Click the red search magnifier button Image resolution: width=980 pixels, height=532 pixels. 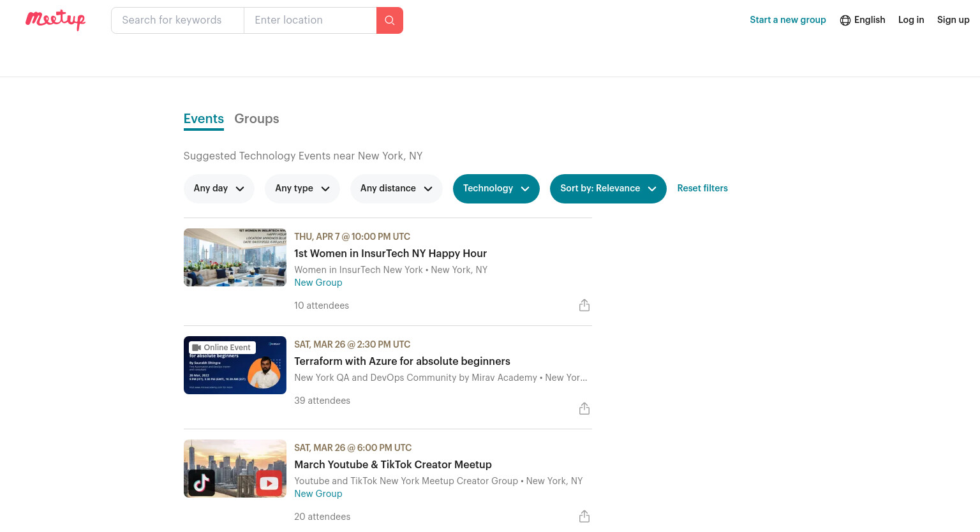point(390,20)
